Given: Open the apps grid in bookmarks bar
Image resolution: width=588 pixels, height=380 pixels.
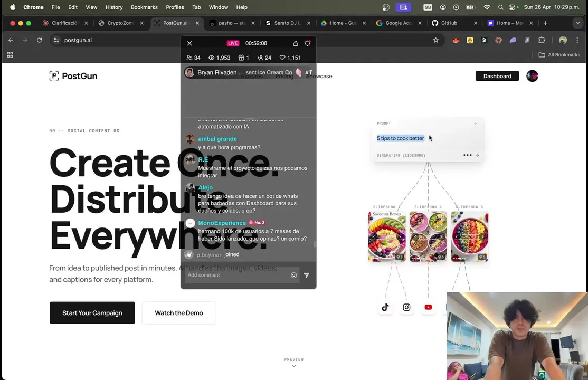Looking at the screenshot, I should (10, 55).
